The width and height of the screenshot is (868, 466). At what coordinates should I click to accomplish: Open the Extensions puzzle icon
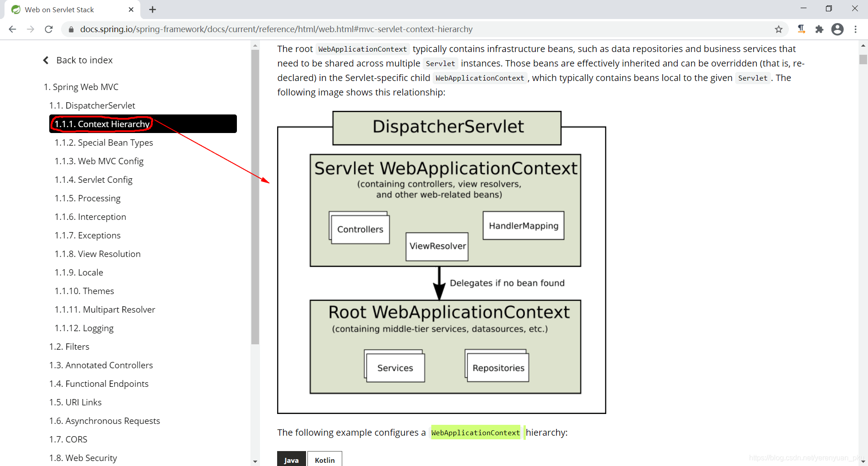coord(819,29)
